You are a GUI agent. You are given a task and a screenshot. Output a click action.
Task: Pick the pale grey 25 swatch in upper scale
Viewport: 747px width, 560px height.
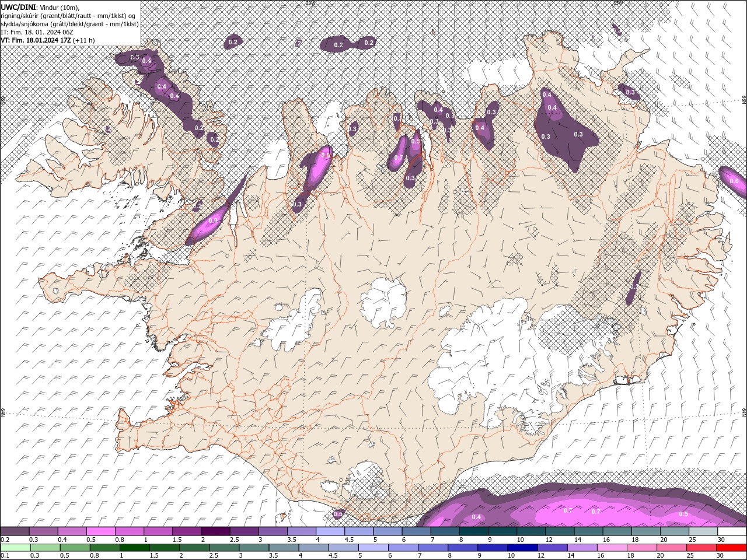704,531
